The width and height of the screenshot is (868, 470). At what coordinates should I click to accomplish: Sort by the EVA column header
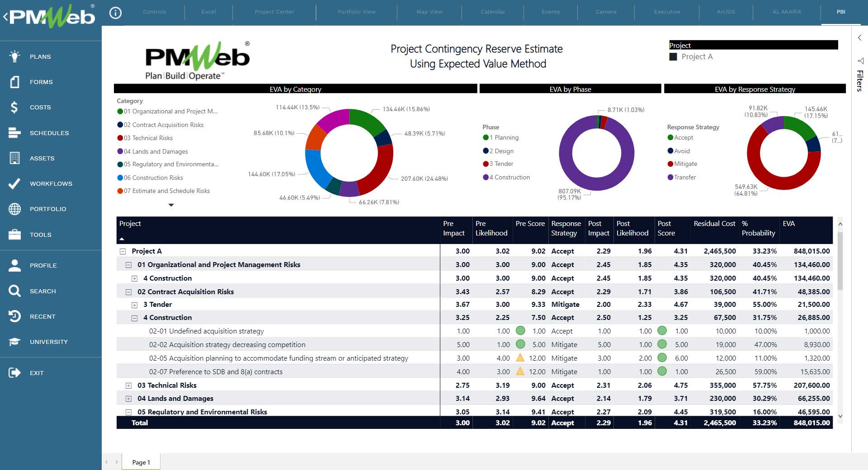[788, 224]
